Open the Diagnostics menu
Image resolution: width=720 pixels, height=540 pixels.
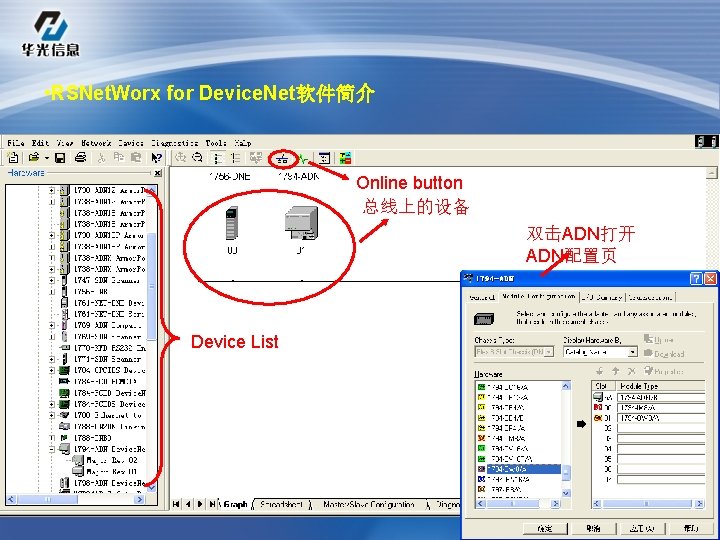coord(174,143)
